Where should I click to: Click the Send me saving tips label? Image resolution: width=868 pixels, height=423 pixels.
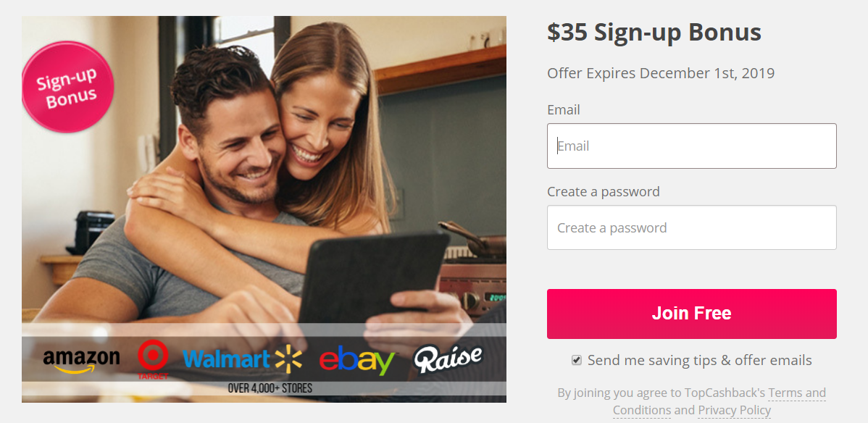[700, 361]
